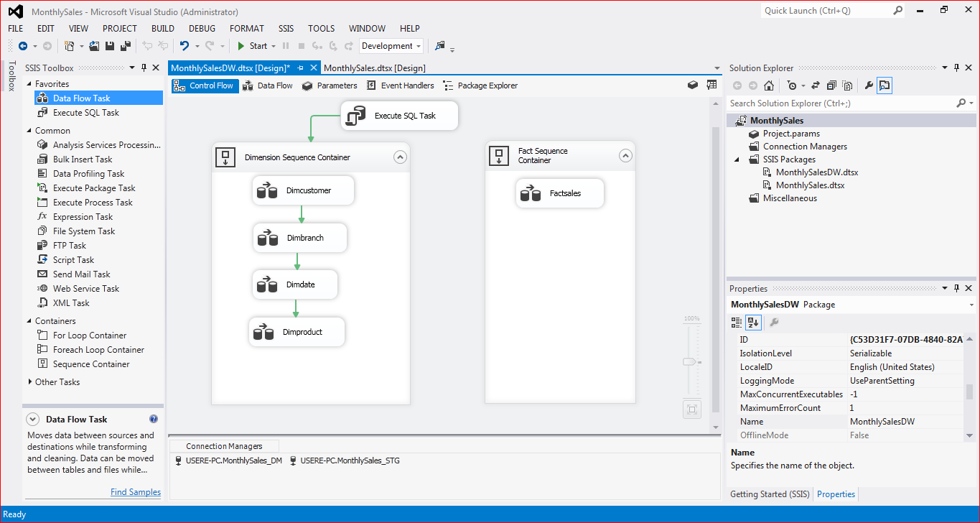980x523 pixels.
Task: Open the SSIS menu
Action: pos(285,28)
